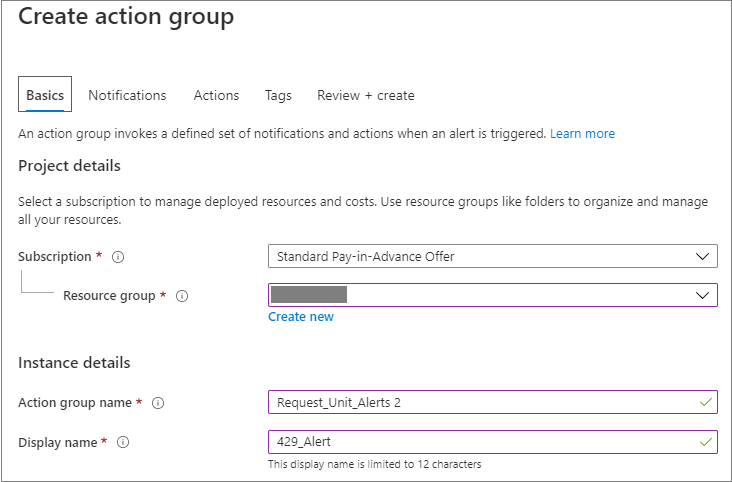732x482 pixels.
Task: Click the Display name info icon
Action: (x=124, y=442)
